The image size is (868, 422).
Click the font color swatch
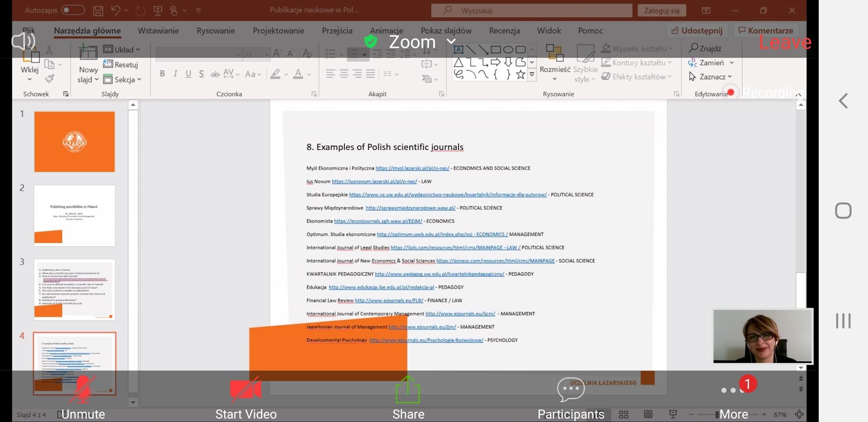click(x=298, y=75)
